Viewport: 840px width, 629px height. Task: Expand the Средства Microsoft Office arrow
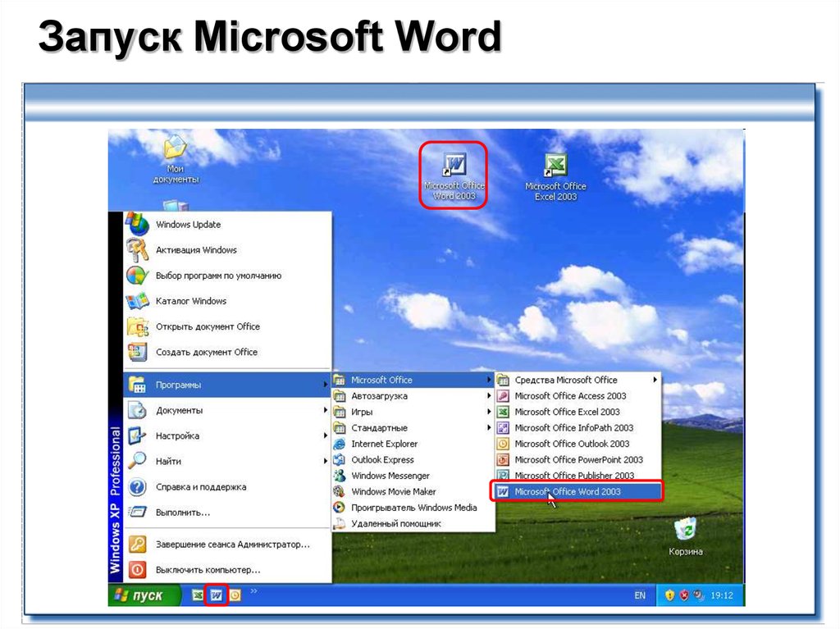[x=655, y=380]
